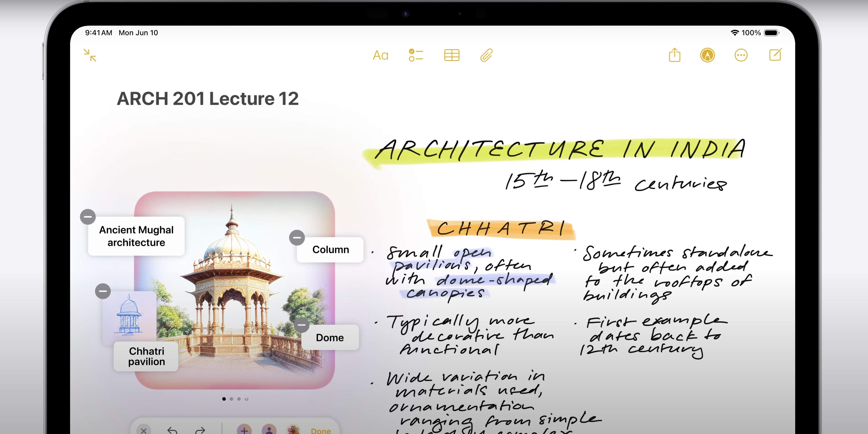Remove the Ancient Mughal architecture prompt bubble
Viewport: 868px width, 434px height.
pyautogui.click(x=88, y=217)
